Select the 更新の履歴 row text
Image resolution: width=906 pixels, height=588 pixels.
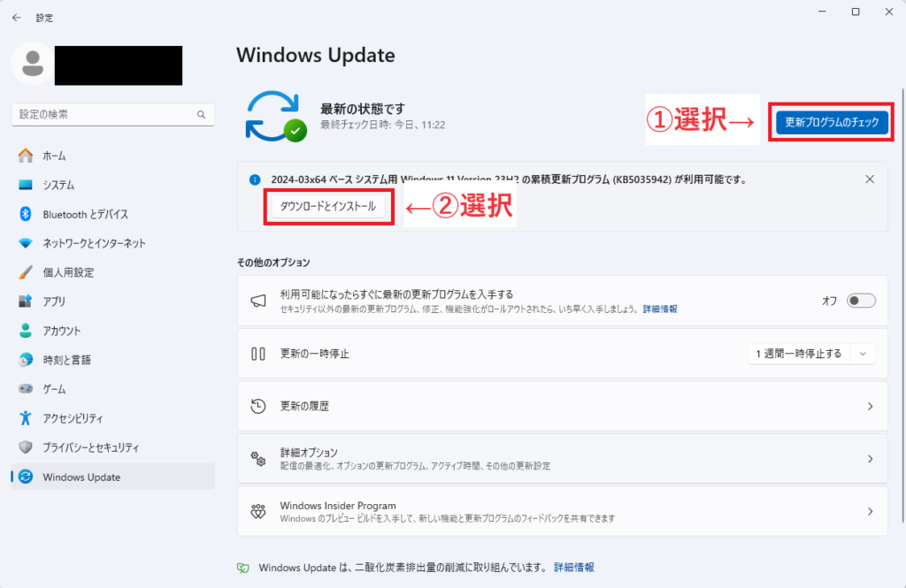(x=304, y=406)
